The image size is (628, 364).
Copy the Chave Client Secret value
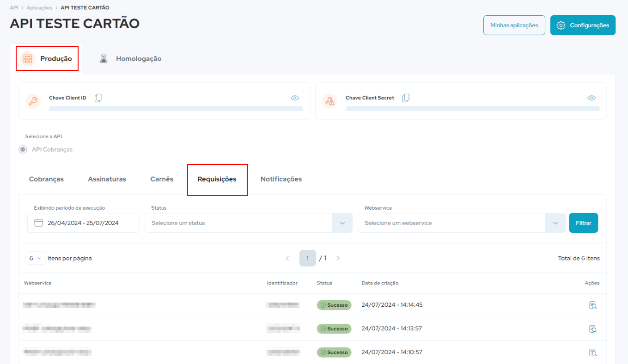click(x=406, y=98)
